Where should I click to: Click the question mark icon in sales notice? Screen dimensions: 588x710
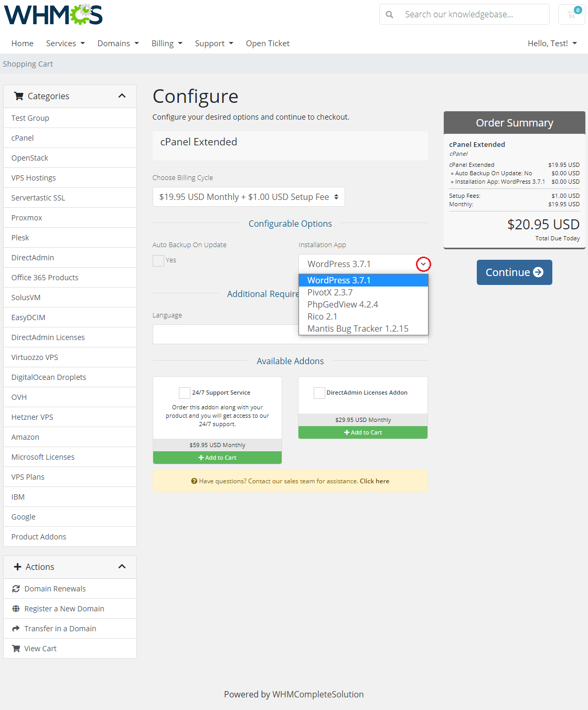coord(194,481)
